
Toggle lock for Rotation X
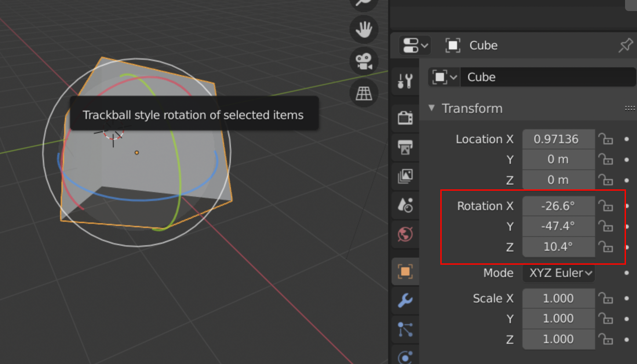point(606,205)
